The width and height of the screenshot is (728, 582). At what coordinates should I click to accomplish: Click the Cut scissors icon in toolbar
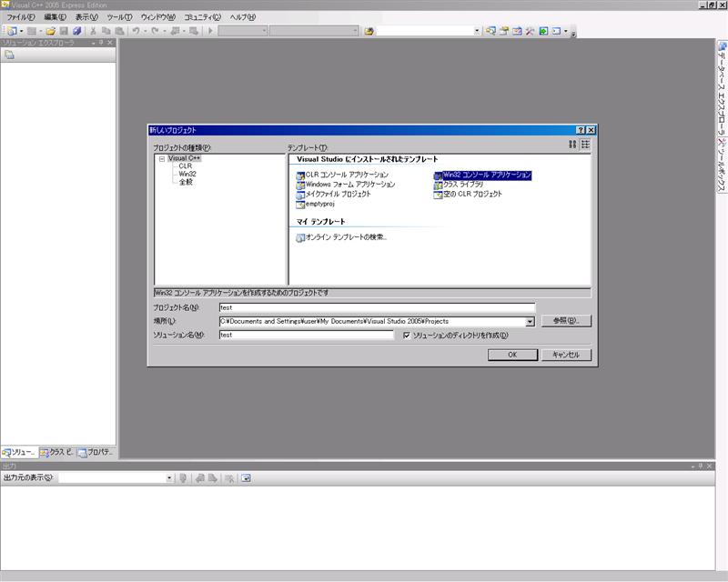pos(93,31)
